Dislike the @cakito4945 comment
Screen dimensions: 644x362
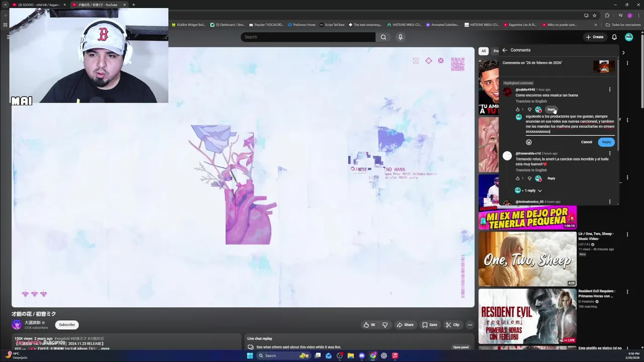[529, 110]
